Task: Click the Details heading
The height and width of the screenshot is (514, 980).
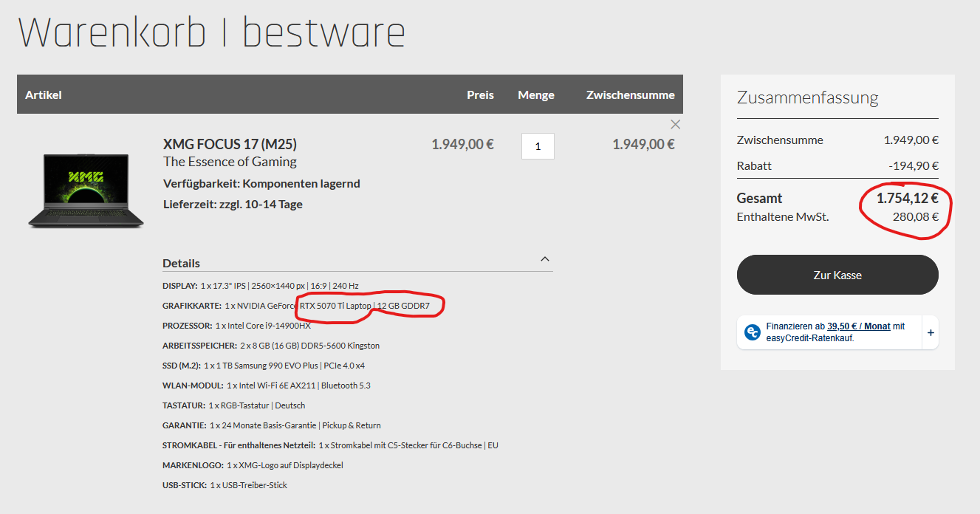Action: pos(181,263)
